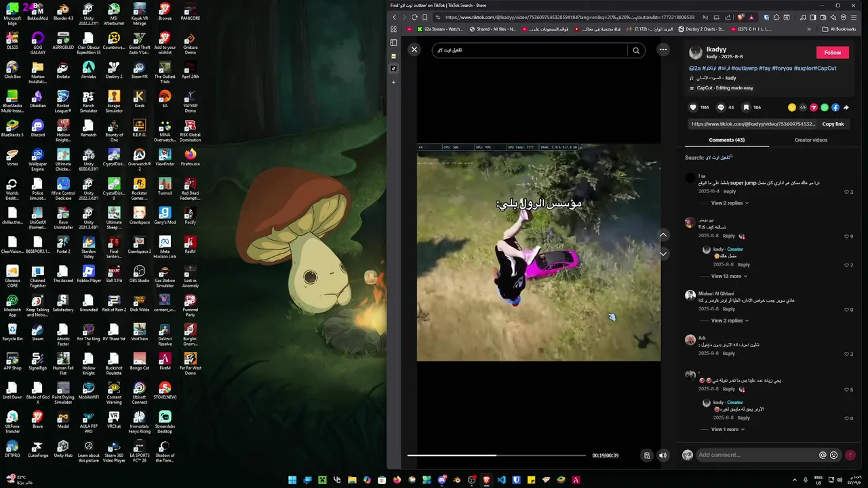The height and width of the screenshot is (488, 868).
Task: Reload the page in Brave
Action: (x=414, y=18)
